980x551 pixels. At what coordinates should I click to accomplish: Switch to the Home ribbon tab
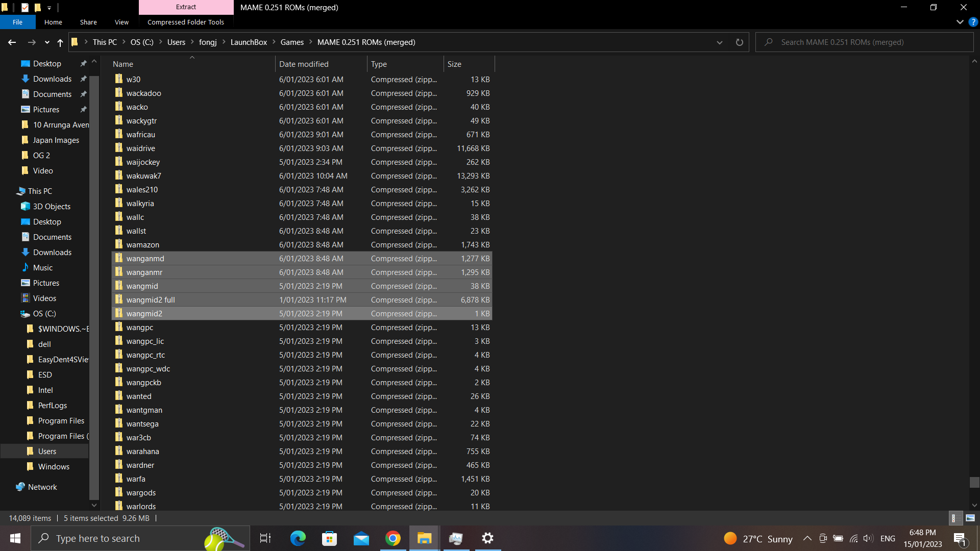[53, 22]
